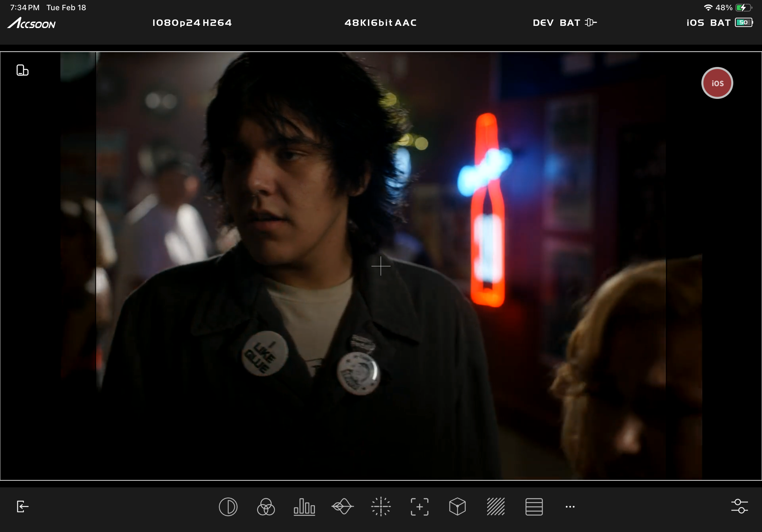Screen dimensions: 762x532
Task: Open the RGB channels overlay tool
Action: click(266, 507)
